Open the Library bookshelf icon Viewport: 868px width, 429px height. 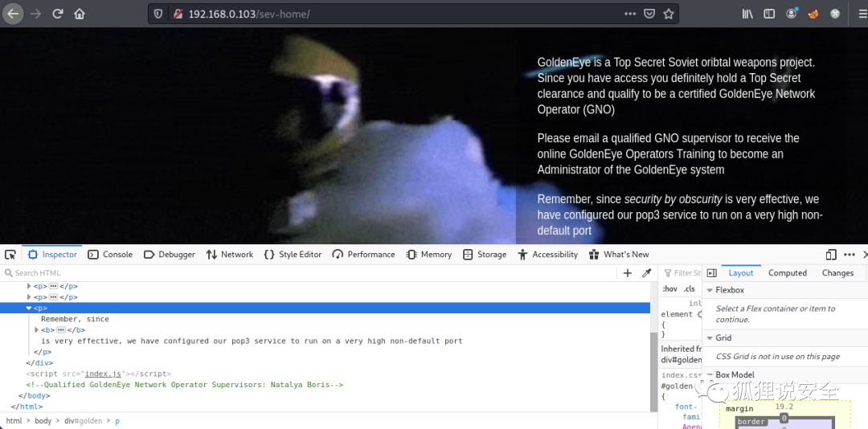(747, 14)
